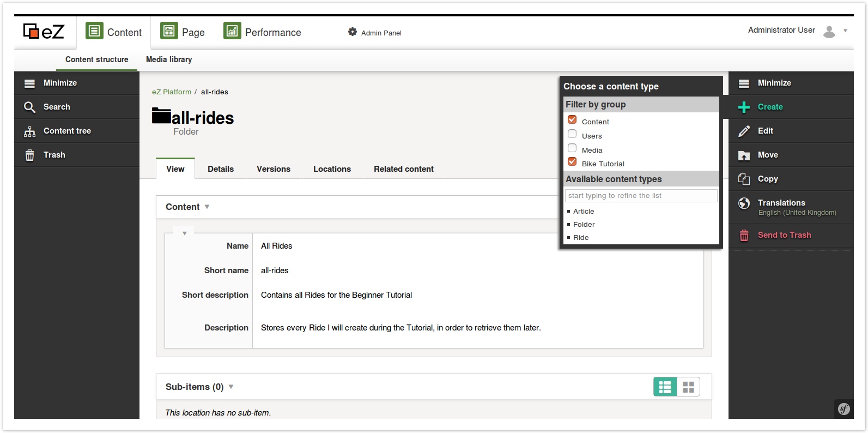This screenshot has width=868, height=433.
Task: Enable the Users group filter
Action: point(572,134)
